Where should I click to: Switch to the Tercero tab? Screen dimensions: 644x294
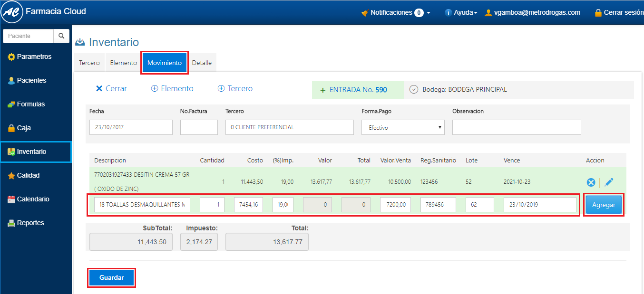89,63
